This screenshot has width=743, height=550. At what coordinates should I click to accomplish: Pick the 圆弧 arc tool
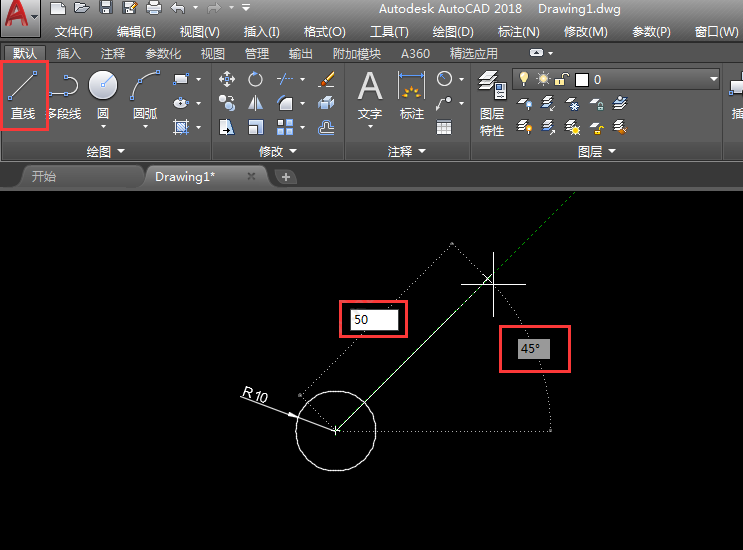(x=145, y=94)
